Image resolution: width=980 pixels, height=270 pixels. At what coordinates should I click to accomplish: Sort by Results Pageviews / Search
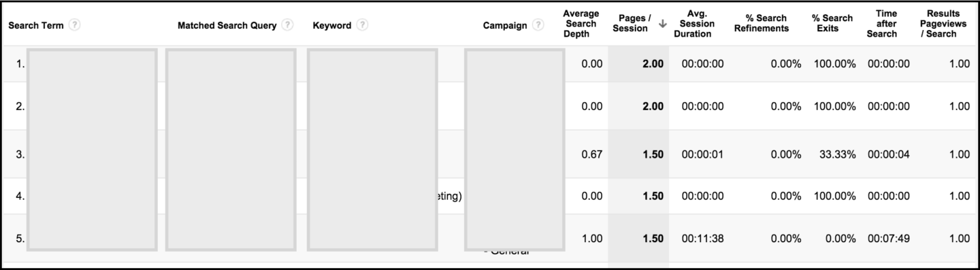pyautogui.click(x=943, y=24)
